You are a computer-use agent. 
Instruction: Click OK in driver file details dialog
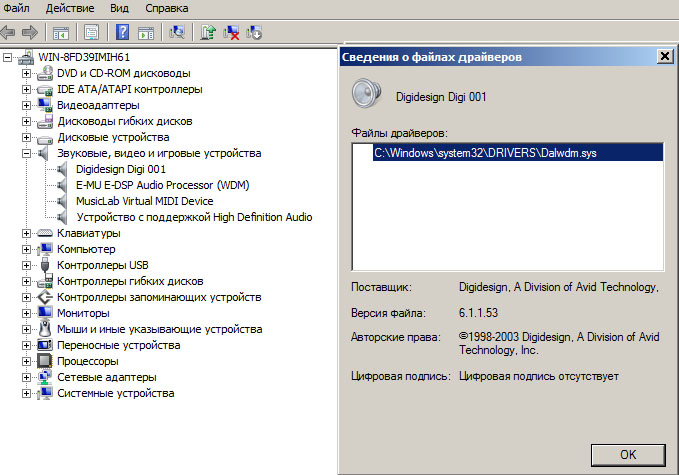tap(628, 455)
